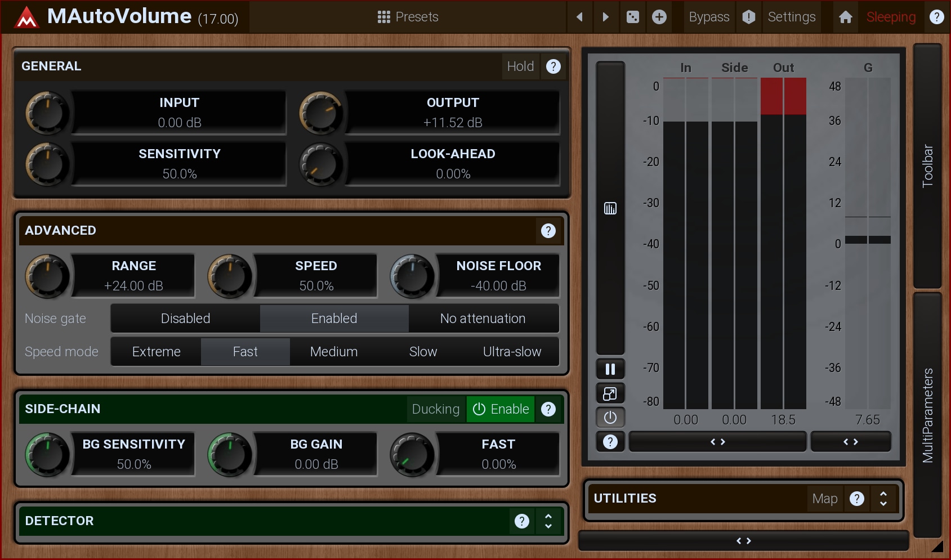Toggle the Bypass button
This screenshot has height=560, width=951.
pyautogui.click(x=709, y=17)
